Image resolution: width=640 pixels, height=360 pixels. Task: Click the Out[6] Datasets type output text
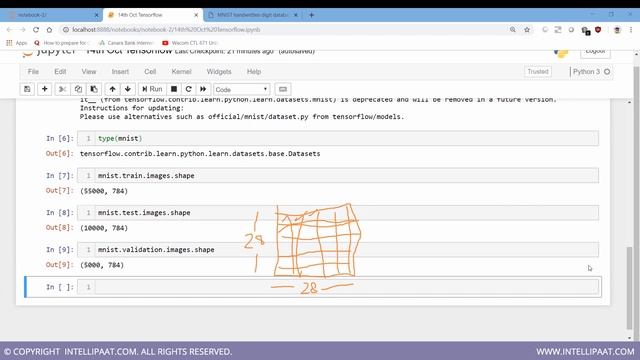tap(200, 154)
